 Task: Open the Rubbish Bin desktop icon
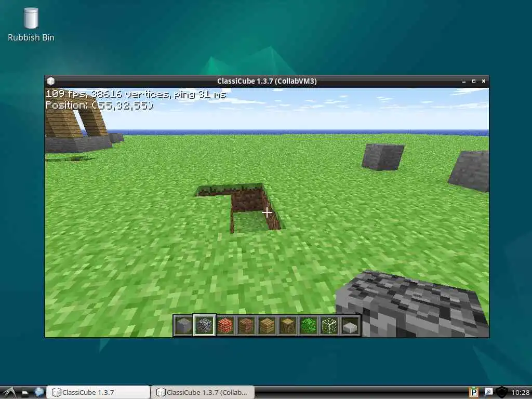[31, 24]
